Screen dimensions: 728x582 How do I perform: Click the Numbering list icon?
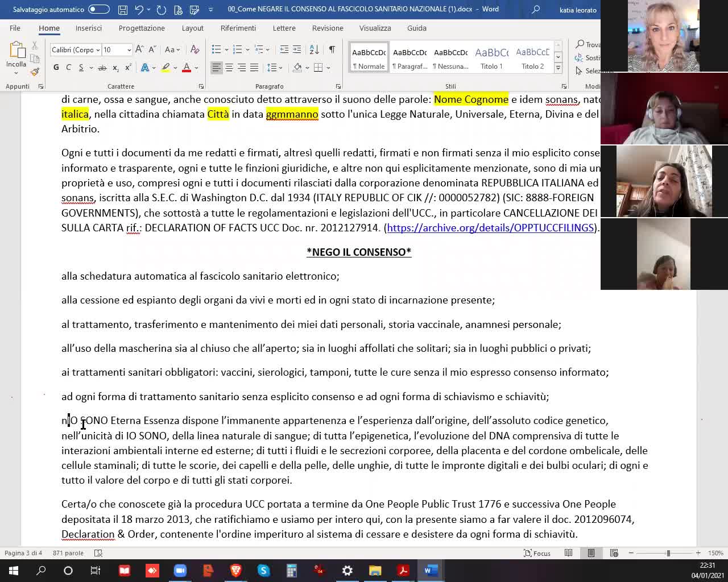[x=238, y=49]
